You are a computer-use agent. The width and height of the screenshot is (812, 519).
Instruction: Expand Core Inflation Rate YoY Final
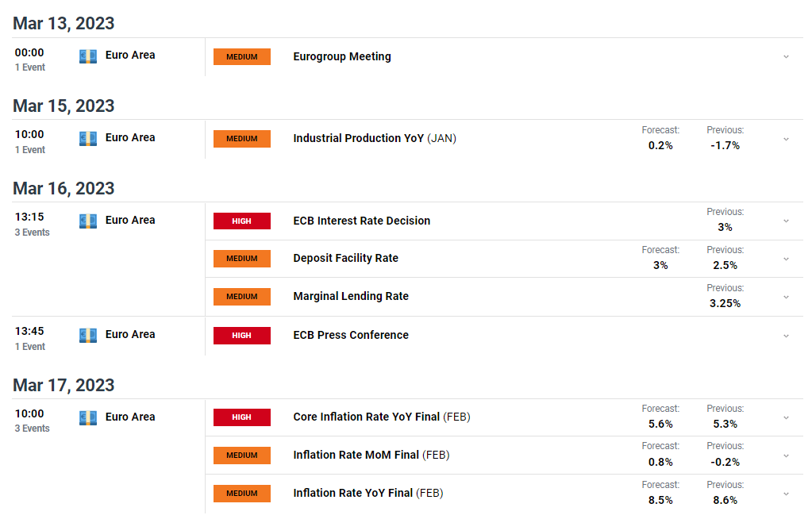coord(786,418)
